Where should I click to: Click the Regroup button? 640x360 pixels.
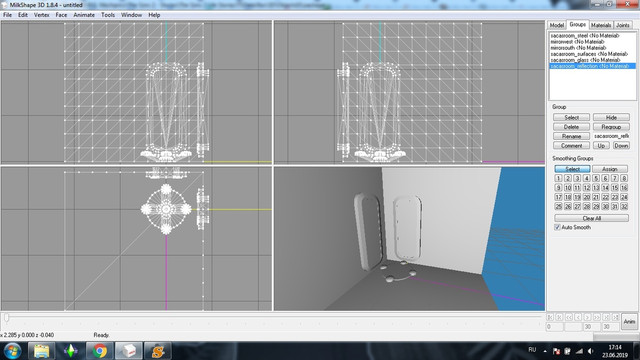point(611,127)
